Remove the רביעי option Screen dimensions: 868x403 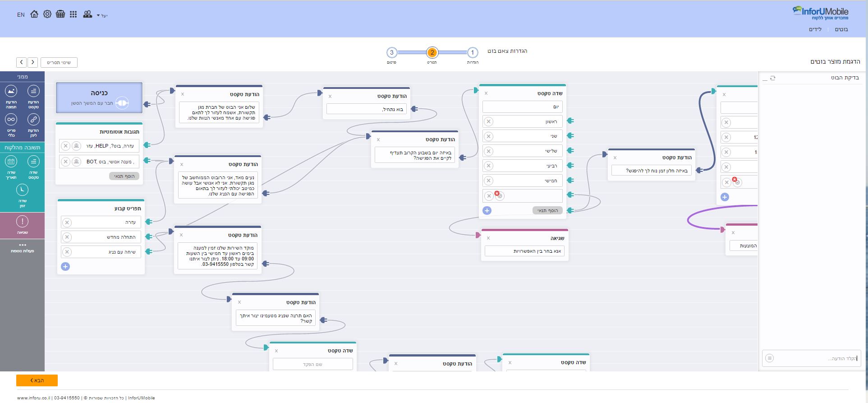489,166
